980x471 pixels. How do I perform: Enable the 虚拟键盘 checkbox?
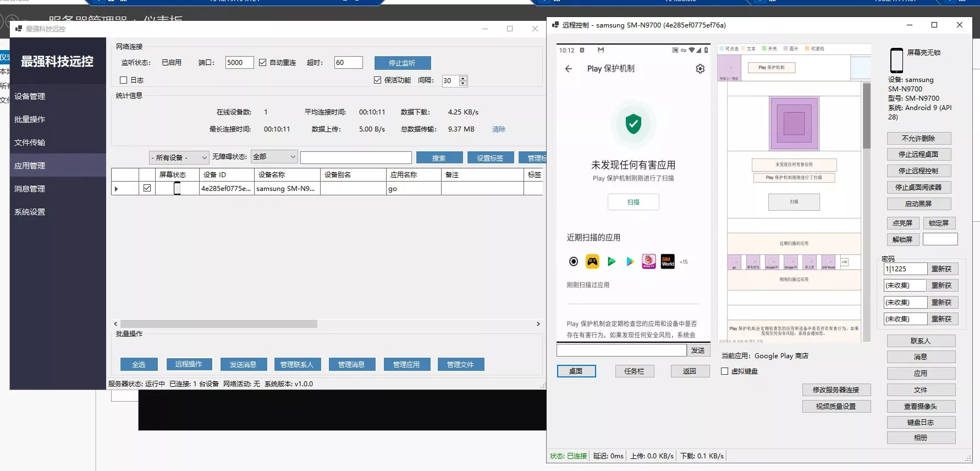coord(725,371)
